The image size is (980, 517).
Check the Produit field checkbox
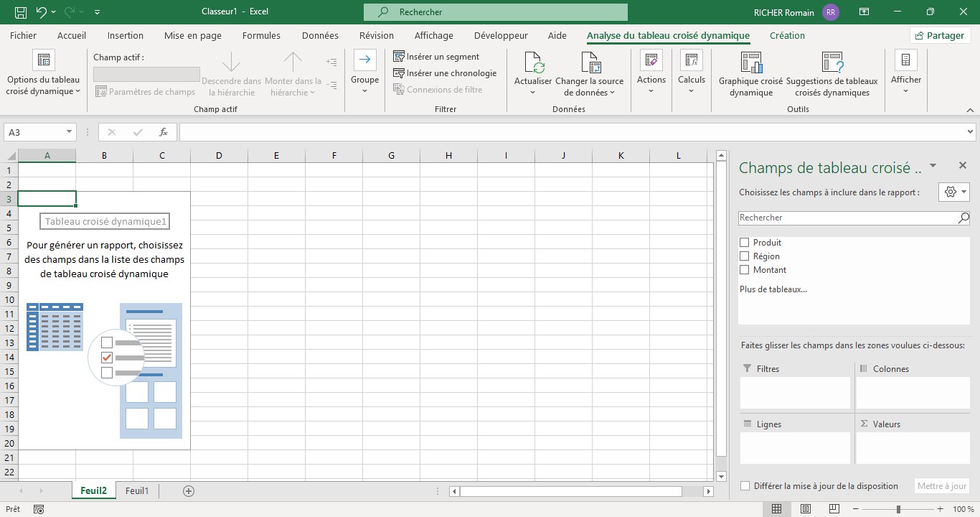coord(744,243)
